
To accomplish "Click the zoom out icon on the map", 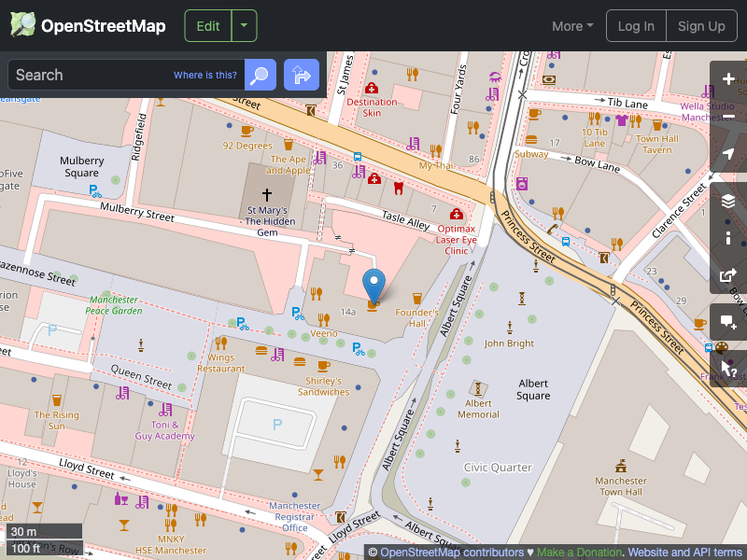I will click(728, 117).
